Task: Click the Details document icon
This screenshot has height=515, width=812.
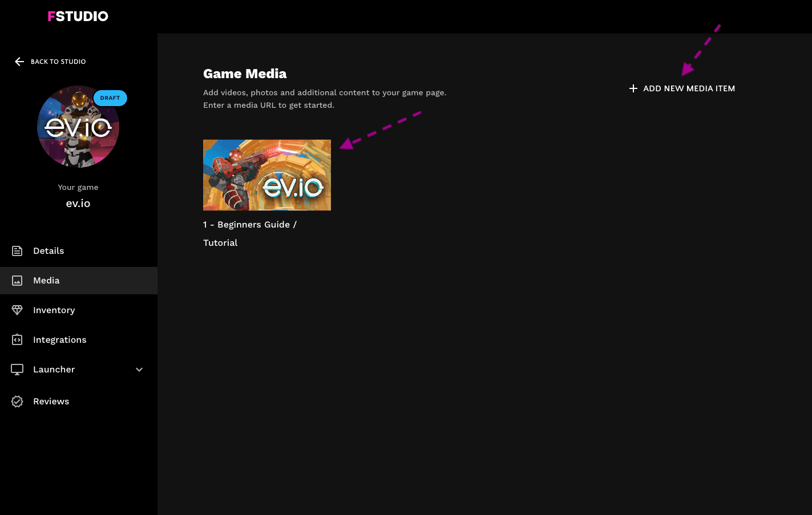Action: click(x=17, y=251)
